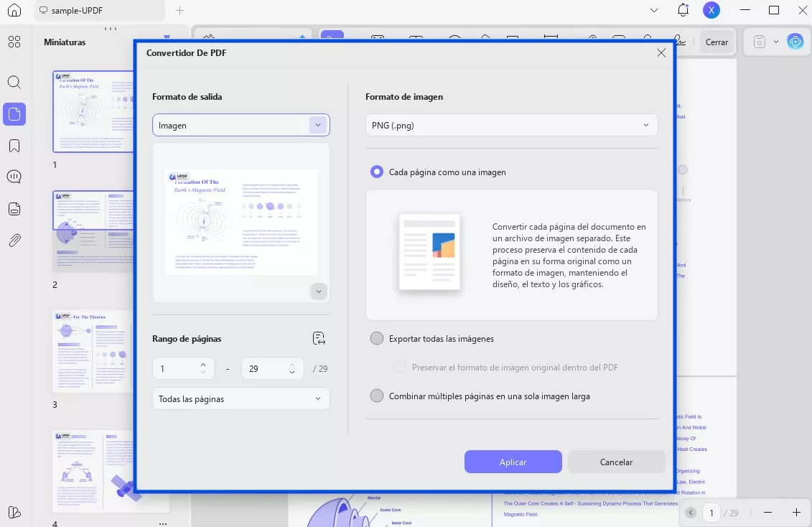Open the UPDF AI assistant icon
This screenshot has width=812, height=527.
click(x=795, y=42)
